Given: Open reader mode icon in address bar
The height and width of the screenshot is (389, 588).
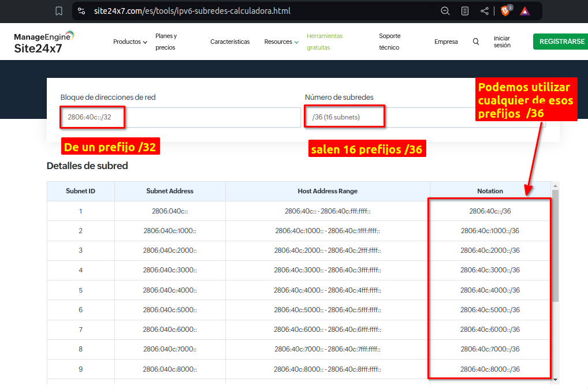Looking at the screenshot, I should (x=465, y=11).
